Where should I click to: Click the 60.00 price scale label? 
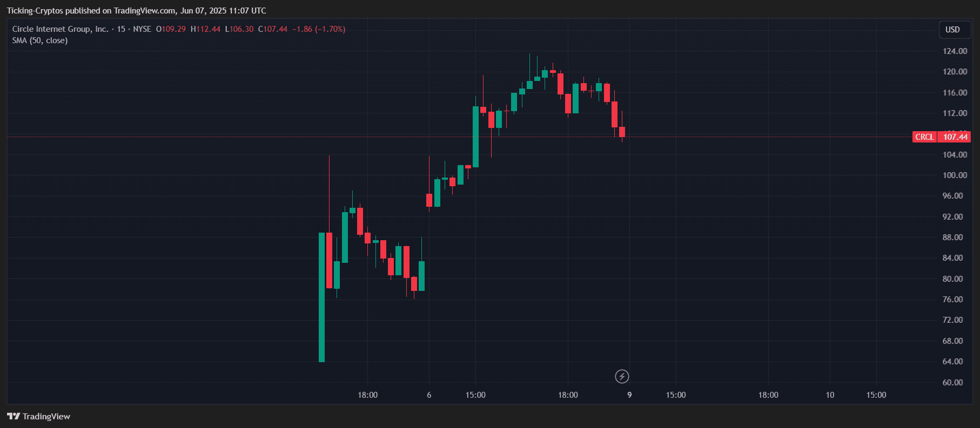click(952, 383)
